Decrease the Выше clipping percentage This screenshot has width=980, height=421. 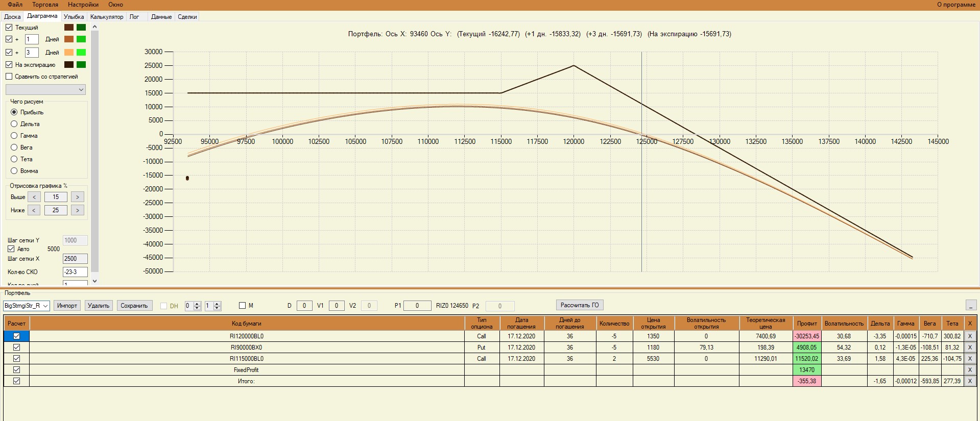pos(34,197)
